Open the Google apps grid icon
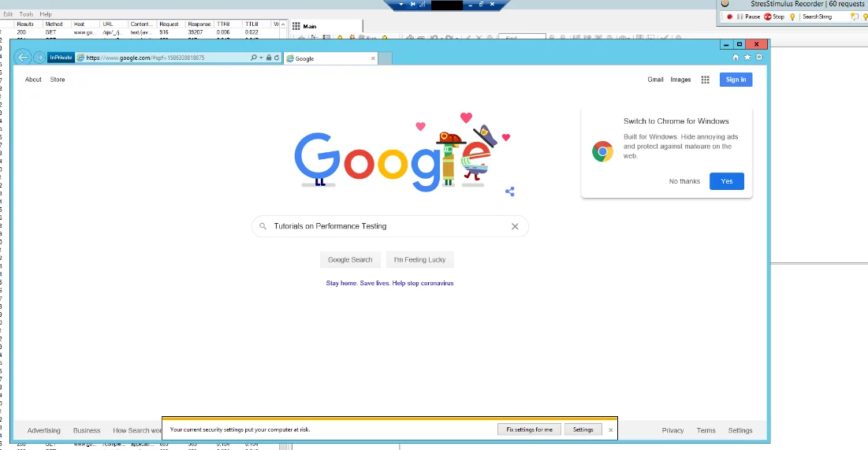The height and width of the screenshot is (450, 868). pos(706,80)
